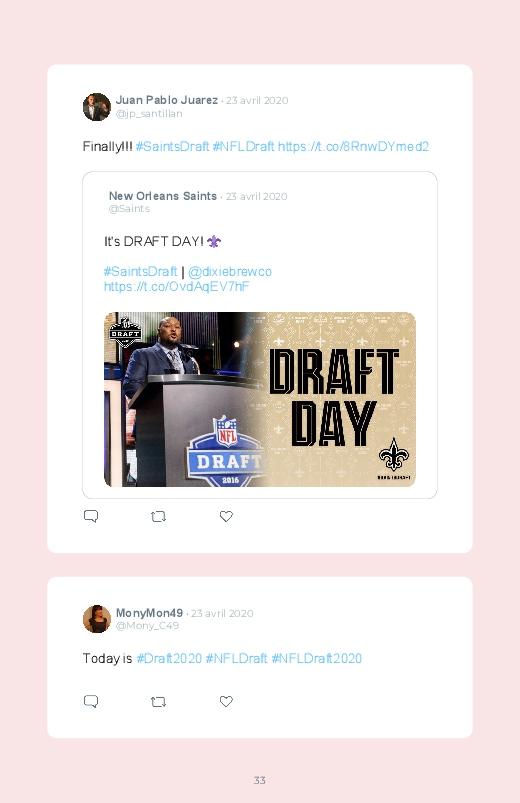
Task: Click the #Draft2020 hashtag
Action: pos(169,659)
